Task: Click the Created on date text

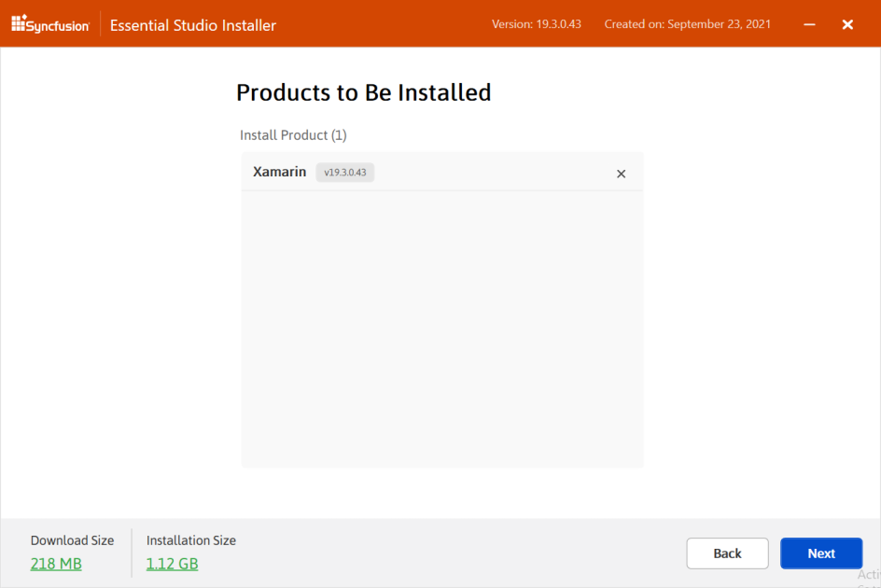Action: click(x=687, y=24)
